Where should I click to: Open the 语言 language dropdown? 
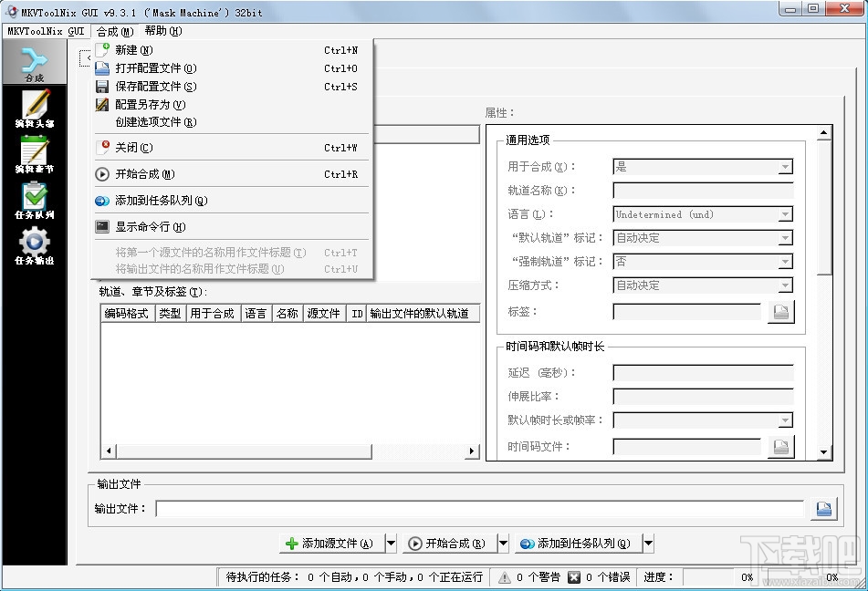[786, 214]
